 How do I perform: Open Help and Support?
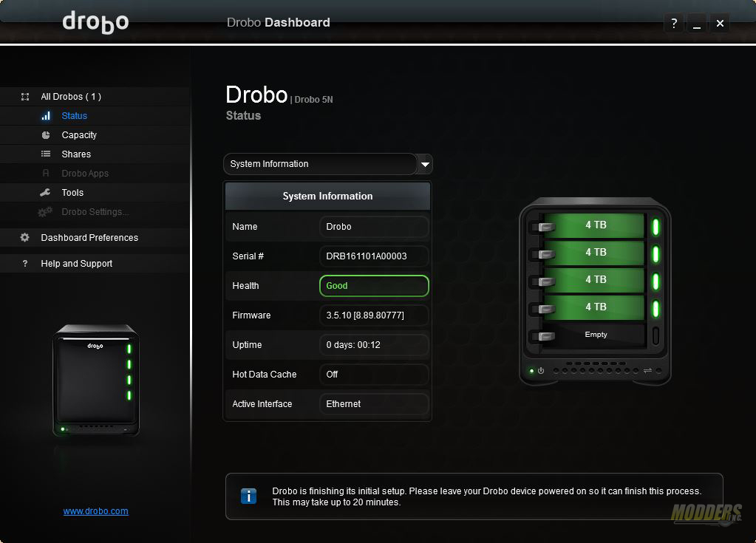click(x=76, y=264)
